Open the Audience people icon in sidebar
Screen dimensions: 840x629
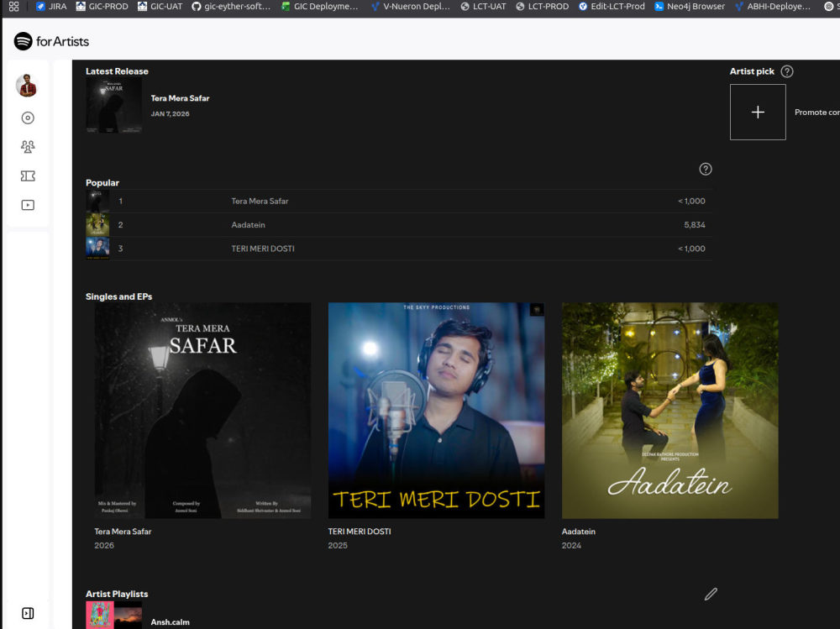[28, 147]
